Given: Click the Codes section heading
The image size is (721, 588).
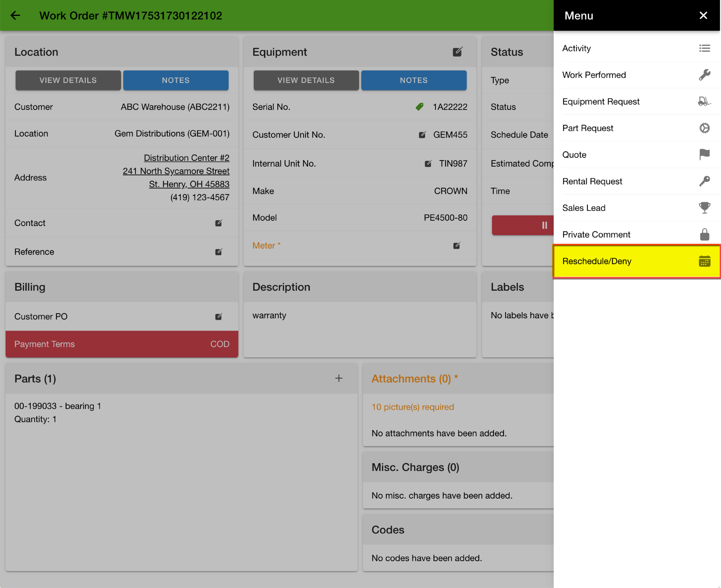Looking at the screenshot, I should pos(388,530).
